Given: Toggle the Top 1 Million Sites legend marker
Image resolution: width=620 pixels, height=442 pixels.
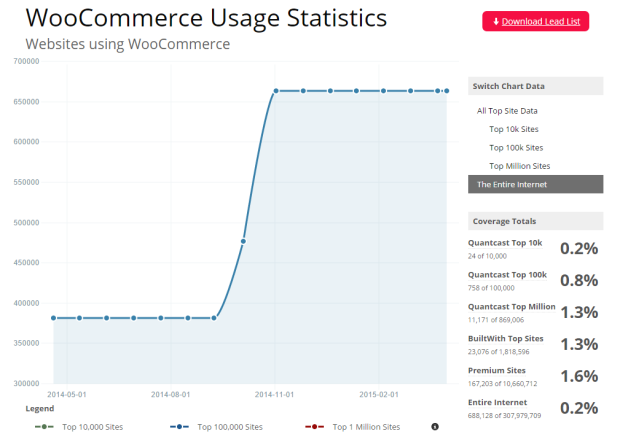Looking at the screenshot, I should [315, 427].
